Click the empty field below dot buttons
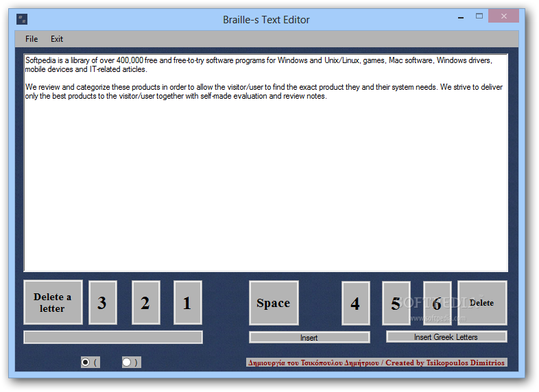The image size is (539, 392). [112, 337]
